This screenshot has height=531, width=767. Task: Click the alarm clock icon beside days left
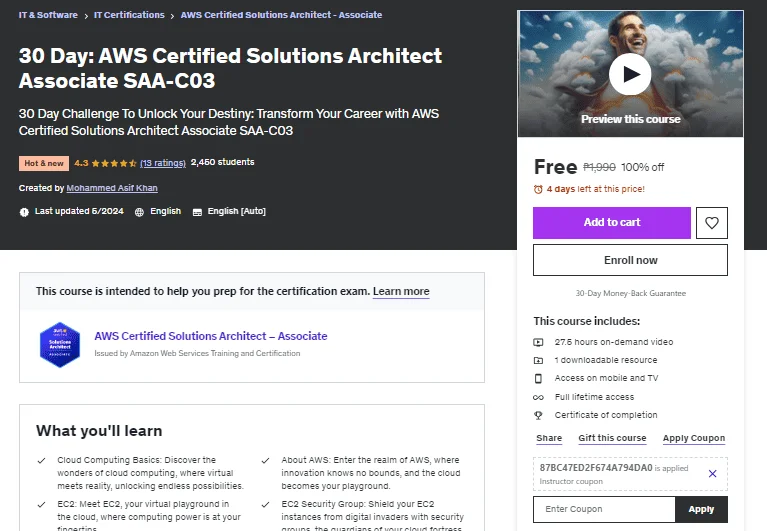coord(538,189)
